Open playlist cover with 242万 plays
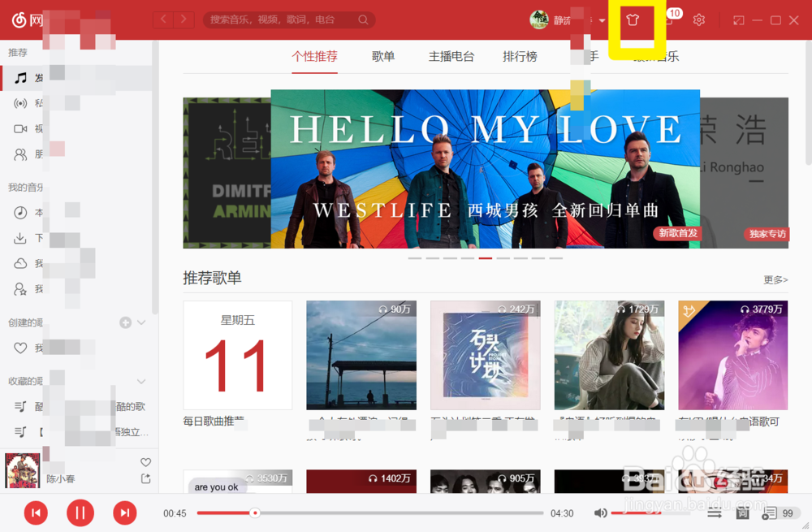Screen dimensions: 812x532 (x=486, y=356)
